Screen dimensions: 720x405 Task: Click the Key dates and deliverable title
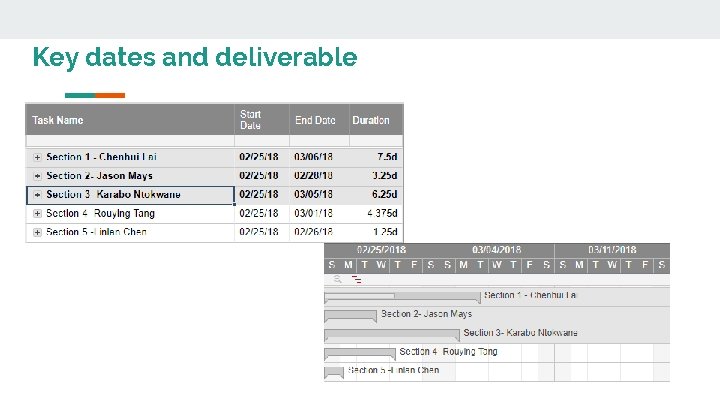point(195,58)
